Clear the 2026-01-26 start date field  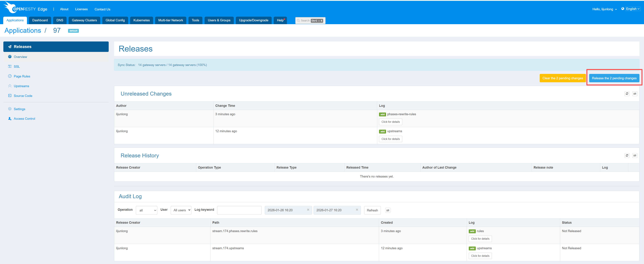pos(308,210)
